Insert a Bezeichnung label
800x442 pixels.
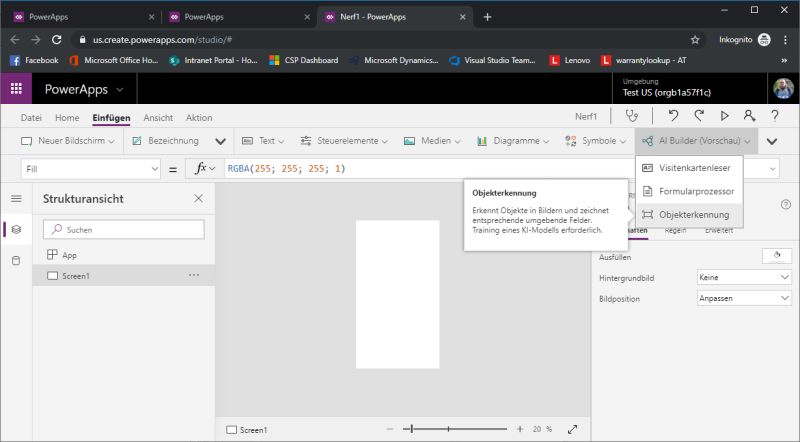tap(165, 141)
